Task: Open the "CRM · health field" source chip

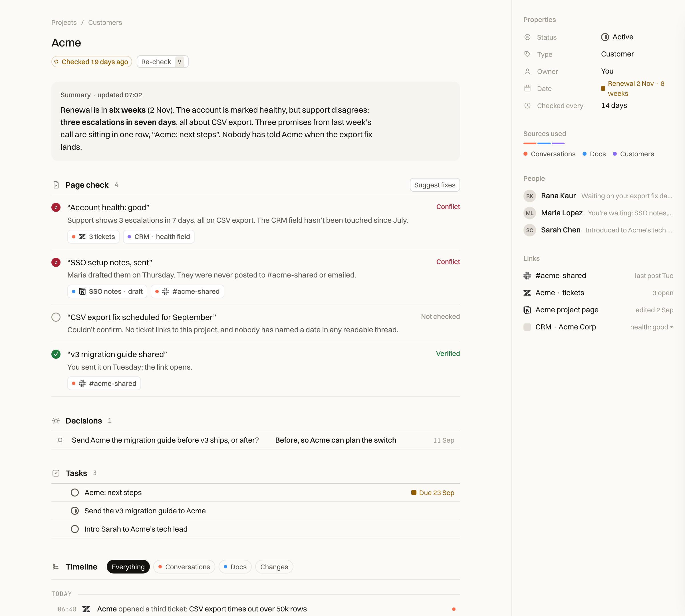Action: [158, 237]
